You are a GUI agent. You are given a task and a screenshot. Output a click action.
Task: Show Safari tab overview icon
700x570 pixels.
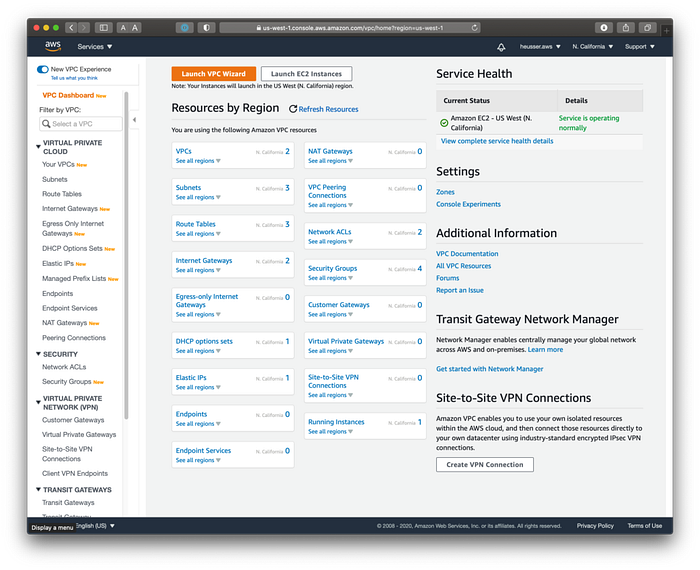[647, 28]
